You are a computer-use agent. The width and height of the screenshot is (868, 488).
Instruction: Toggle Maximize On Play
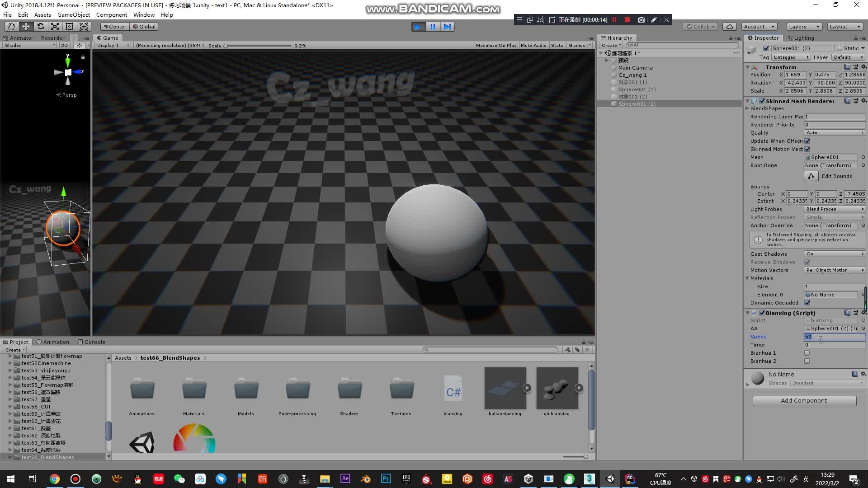pos(496,45)
